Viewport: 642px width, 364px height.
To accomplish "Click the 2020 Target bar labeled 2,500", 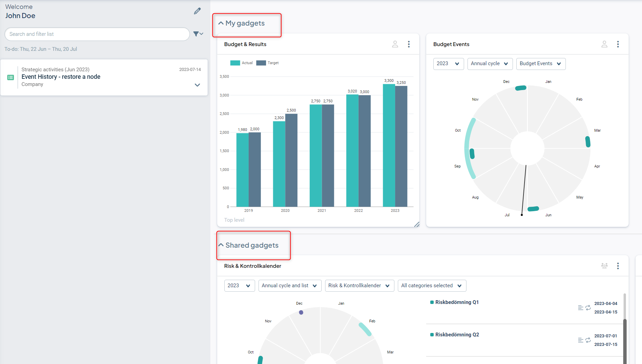I will [x=291, y=160].
